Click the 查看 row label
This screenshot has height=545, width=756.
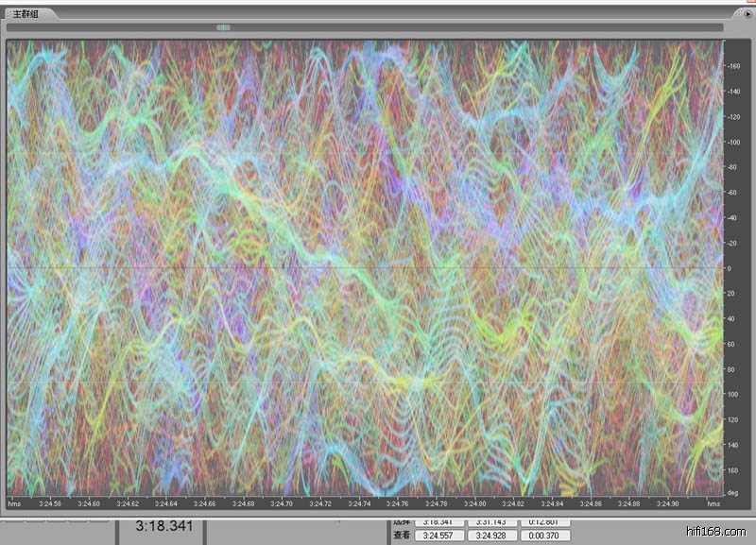tap(402, 536)
